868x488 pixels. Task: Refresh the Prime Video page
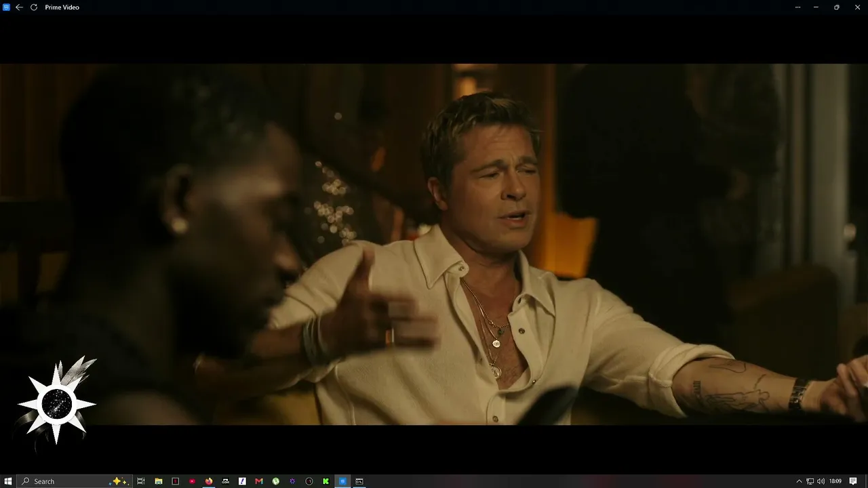tap(34, 7)
